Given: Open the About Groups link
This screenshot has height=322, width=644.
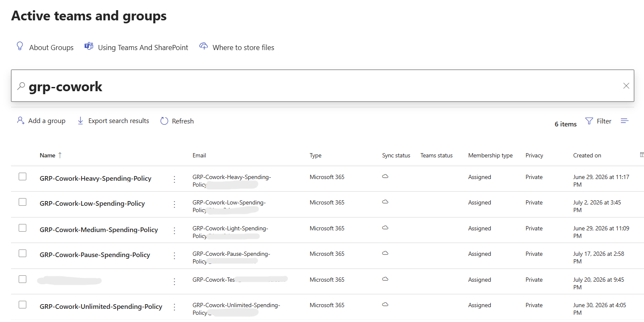Looking at the screenshot, I should click(51, 48).
